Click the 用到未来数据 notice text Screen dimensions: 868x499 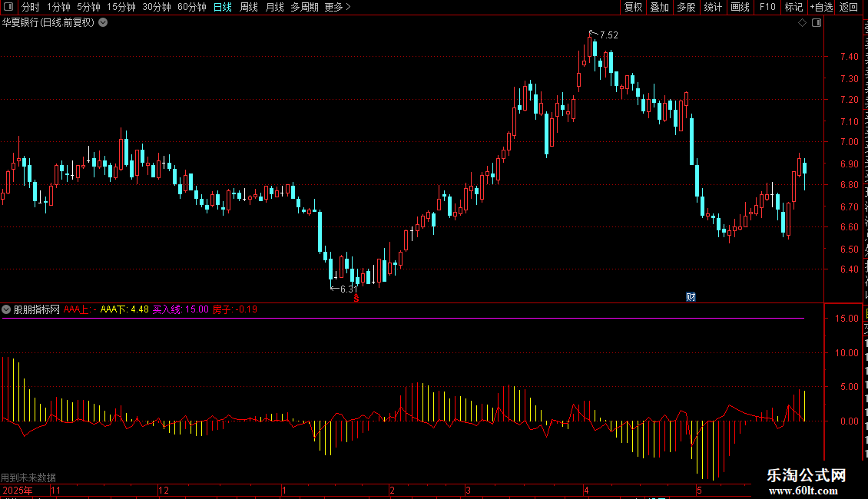[x=28, y=478]
